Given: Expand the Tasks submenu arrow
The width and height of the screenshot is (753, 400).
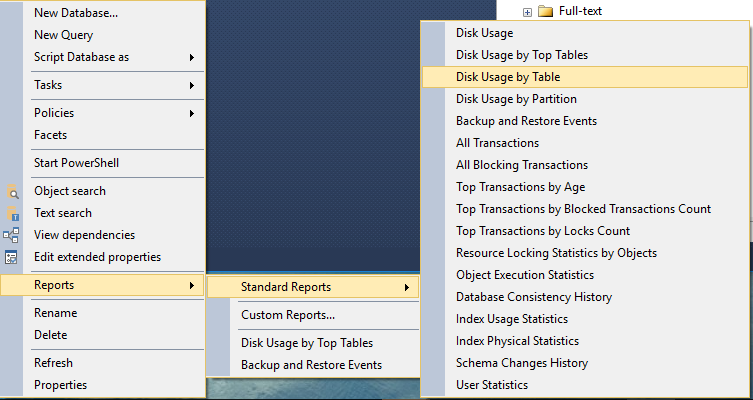Looking at the screenshot, I should tap(192, 85).
